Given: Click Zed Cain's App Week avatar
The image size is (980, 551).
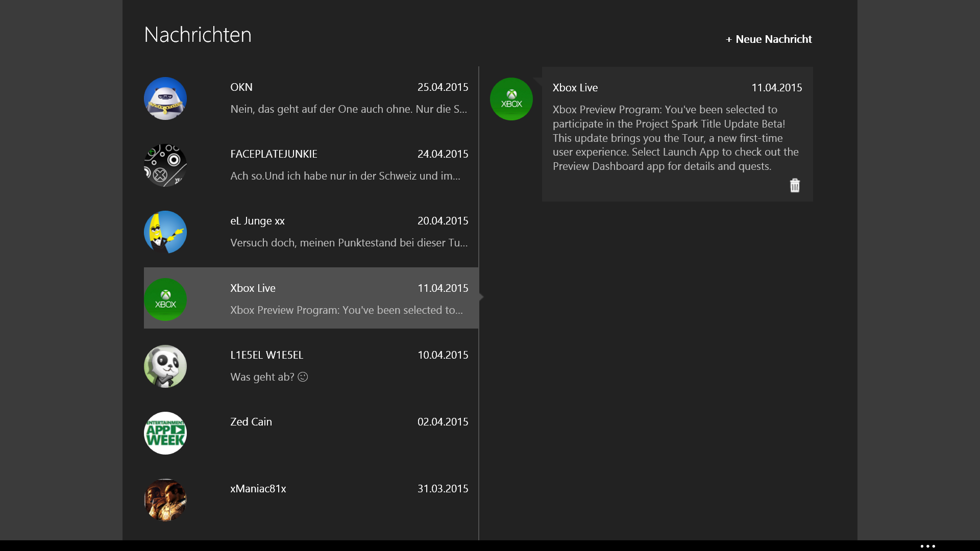Looking at the screenshot, I should 165,433.
